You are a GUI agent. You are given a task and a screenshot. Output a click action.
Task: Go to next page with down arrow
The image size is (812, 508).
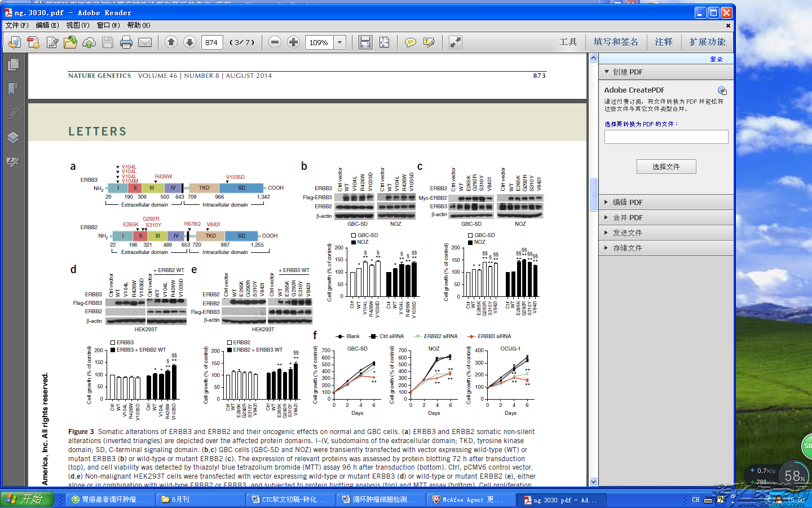pyautogui.click(x=190, y=42)
